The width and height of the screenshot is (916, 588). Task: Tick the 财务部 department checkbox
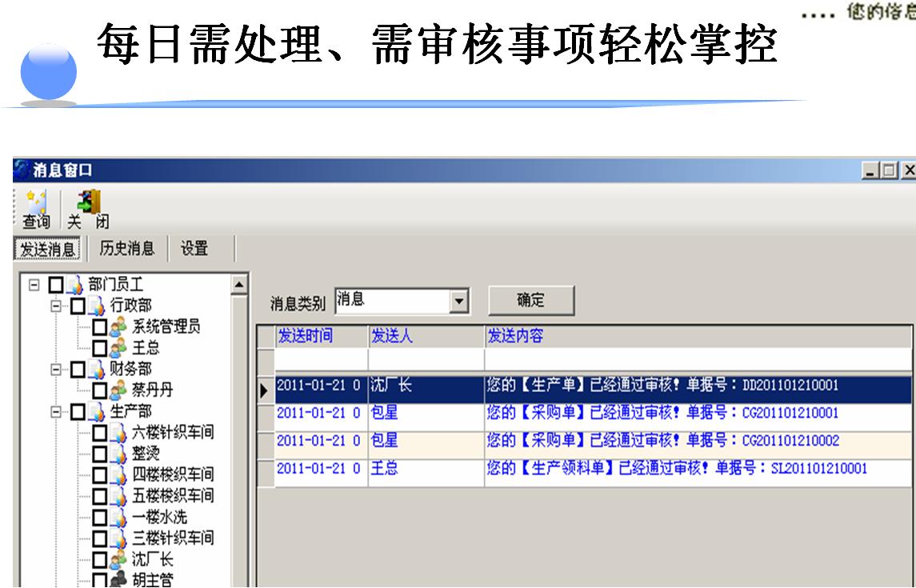78,370
